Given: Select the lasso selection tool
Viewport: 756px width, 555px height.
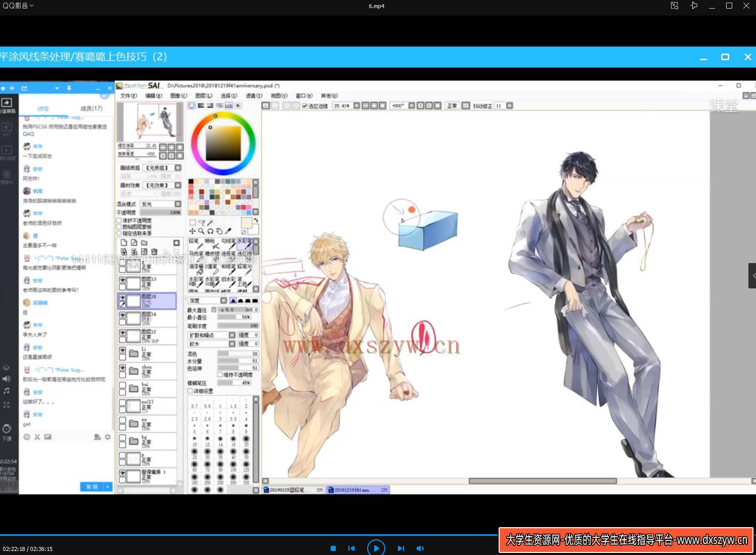Looking at the screenshot, I should point(201,223).
